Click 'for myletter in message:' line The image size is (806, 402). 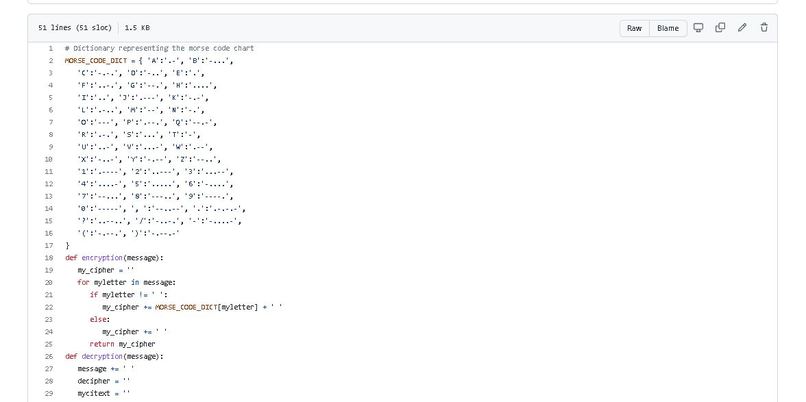click(126, 283)
